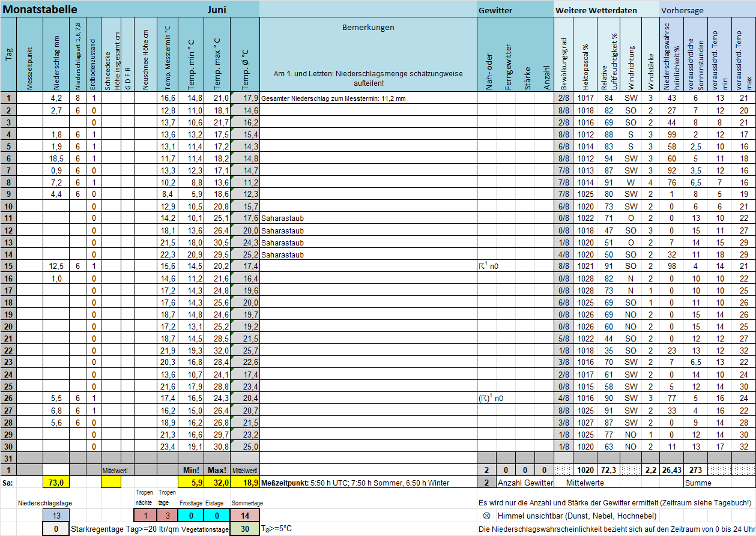Select the 26,43 mean precipitation probability cell
756x536 pixels.
[x=672, y=470]
